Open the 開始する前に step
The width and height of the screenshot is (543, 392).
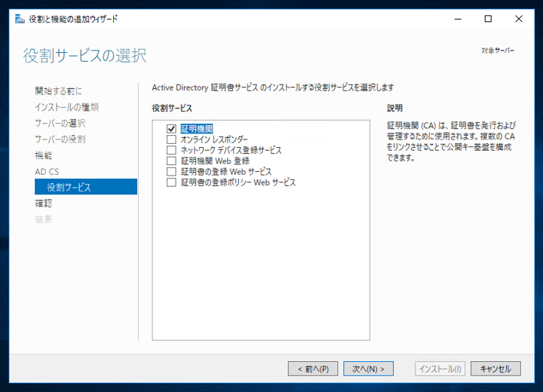pos(59,91)
